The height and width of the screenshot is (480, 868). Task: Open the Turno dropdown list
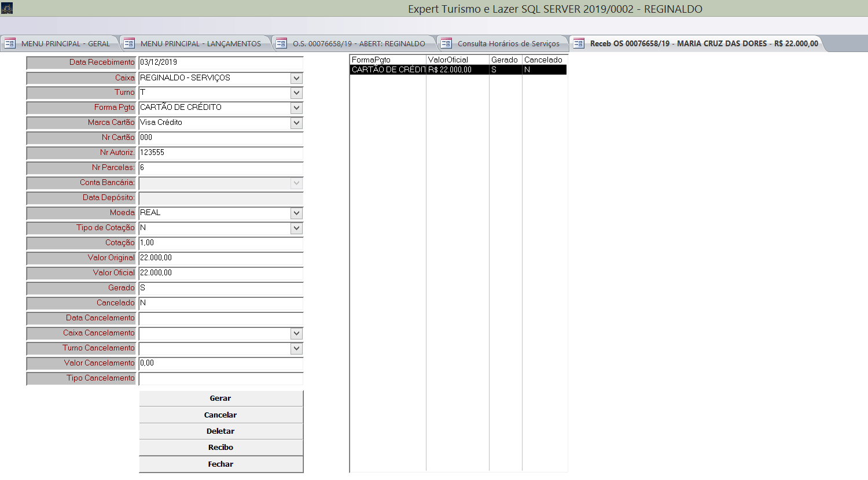coord(296,93)
